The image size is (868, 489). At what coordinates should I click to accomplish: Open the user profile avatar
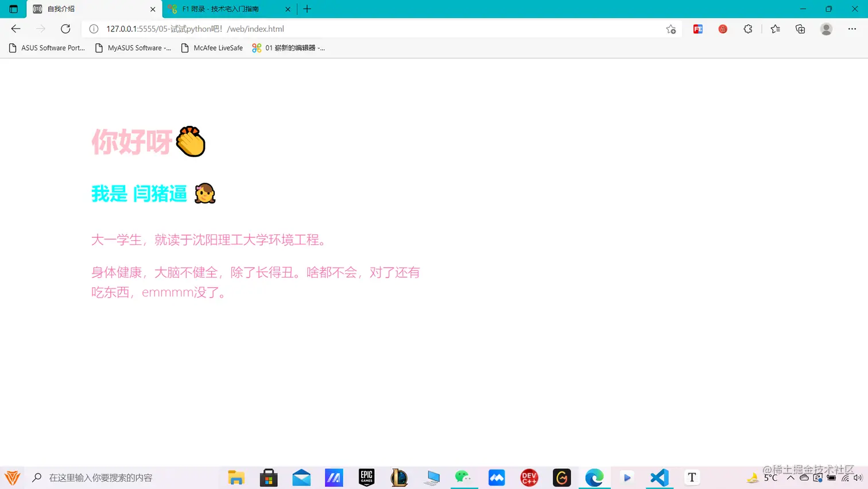click(826, 29)
